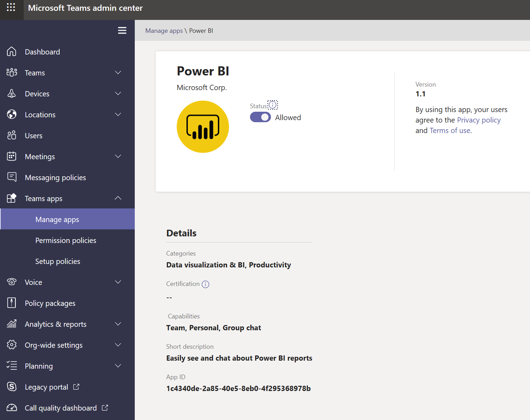
Task: Open the Privacy policy link
Action: pos(479,120)
